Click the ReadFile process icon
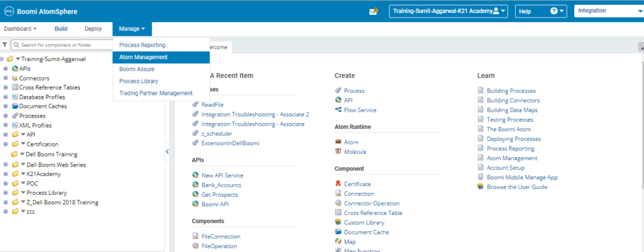This screenshot has width=644, height=252. click(195, 105)
